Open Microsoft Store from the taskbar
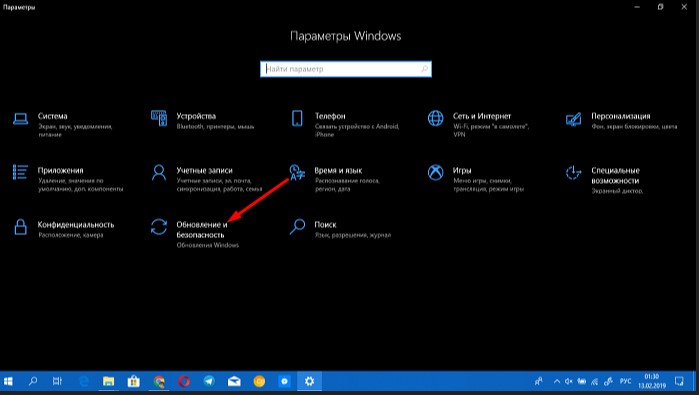 click(x=133, y=382)
